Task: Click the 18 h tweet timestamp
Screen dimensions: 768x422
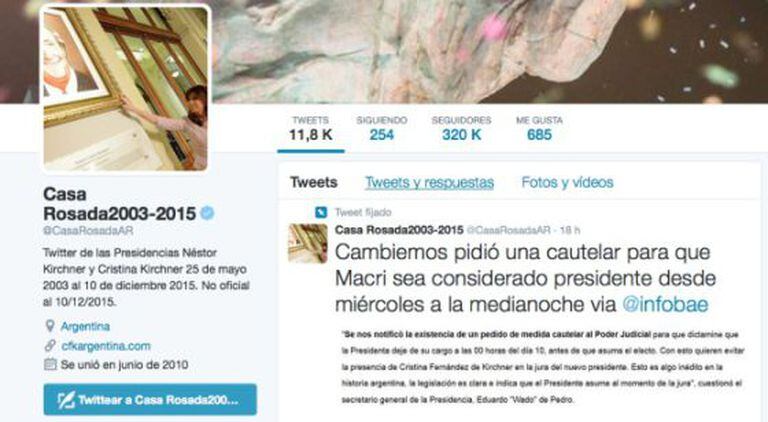Action: coord(570,230)
